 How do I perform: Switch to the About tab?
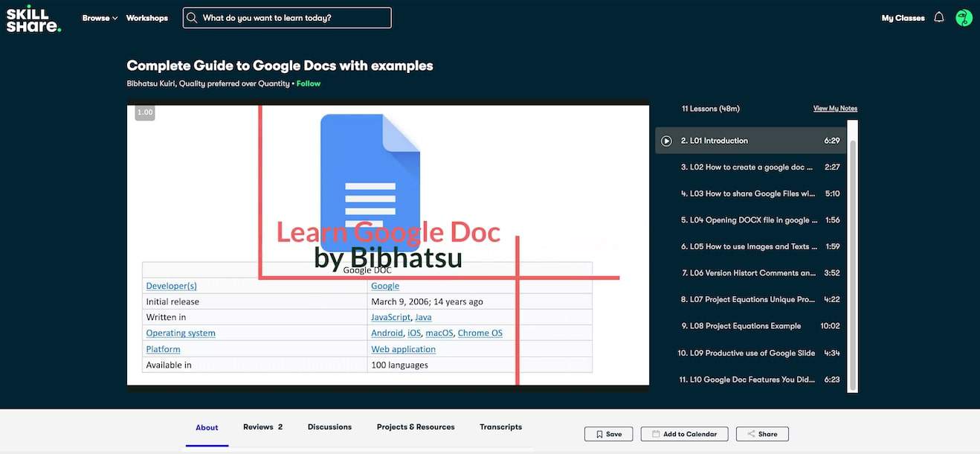click(207, 427)
